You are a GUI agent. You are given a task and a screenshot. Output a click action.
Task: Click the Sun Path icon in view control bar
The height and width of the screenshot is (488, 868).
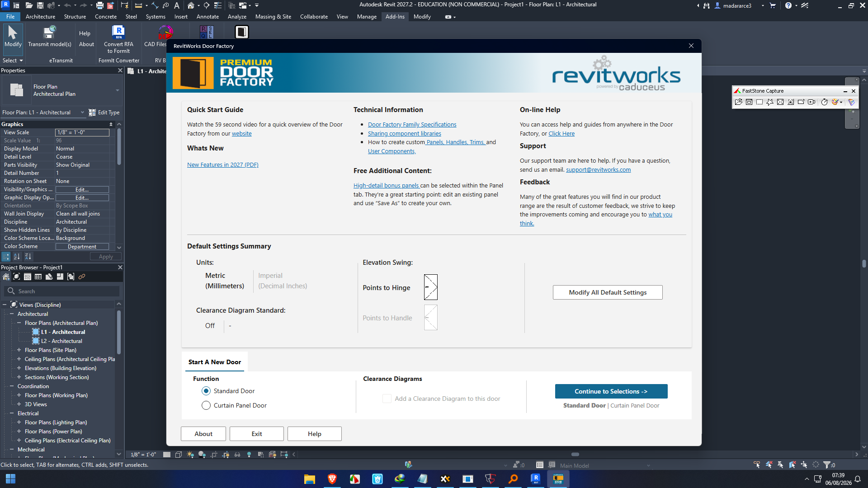coord(190,455)
